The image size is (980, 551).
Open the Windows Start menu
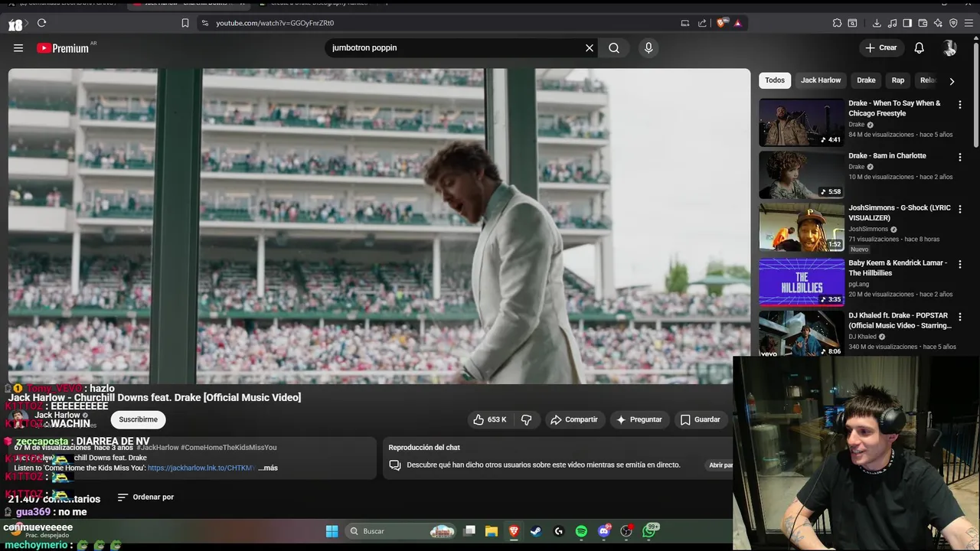coord(332,531)
